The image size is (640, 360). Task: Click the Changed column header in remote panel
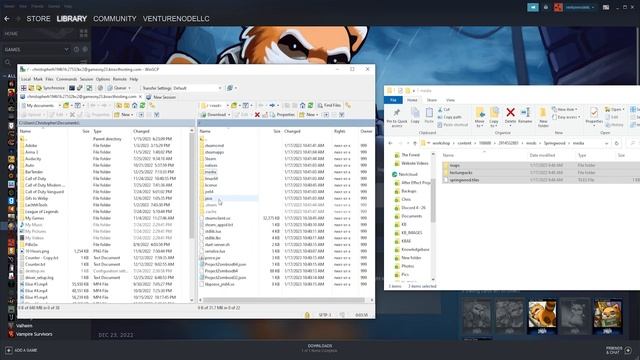click(x=292, y=131)
